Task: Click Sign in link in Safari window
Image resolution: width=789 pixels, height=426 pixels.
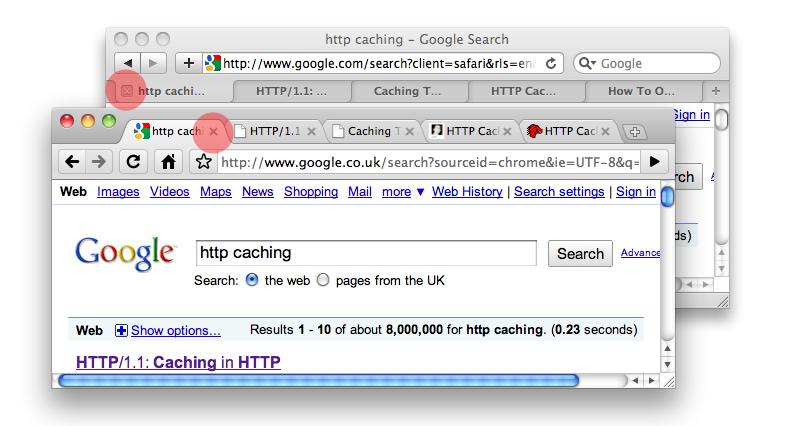Action: click(x=691, y=115)
